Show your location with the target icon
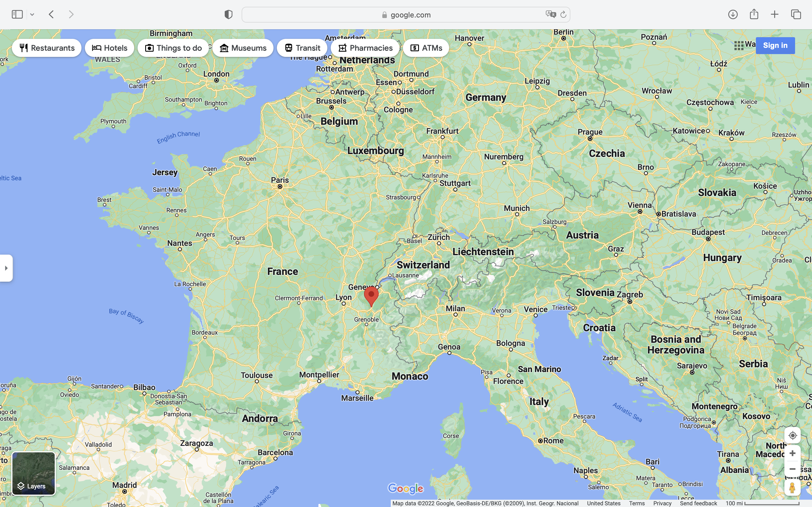The height and width of the screenshot is (507, 812). click(x=792, y=435)
